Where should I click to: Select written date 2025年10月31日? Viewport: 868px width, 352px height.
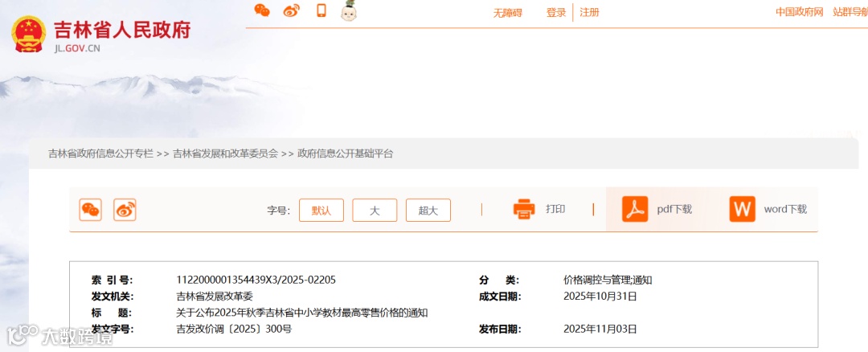tap(600, 296)
